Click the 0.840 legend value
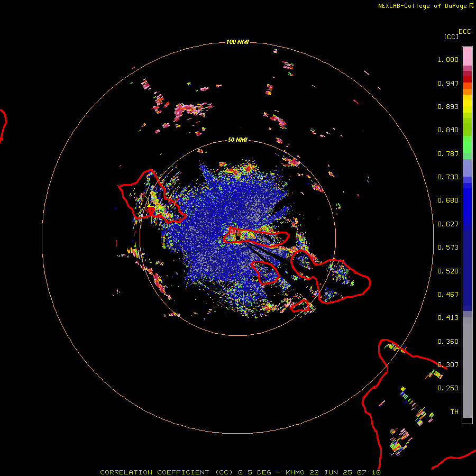This screenshot has width=476, height=476. (x=448, y=130)
